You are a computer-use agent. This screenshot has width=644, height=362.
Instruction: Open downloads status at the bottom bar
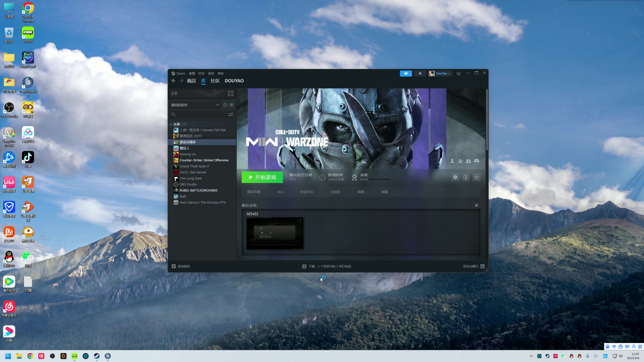(x=327, y=266)
